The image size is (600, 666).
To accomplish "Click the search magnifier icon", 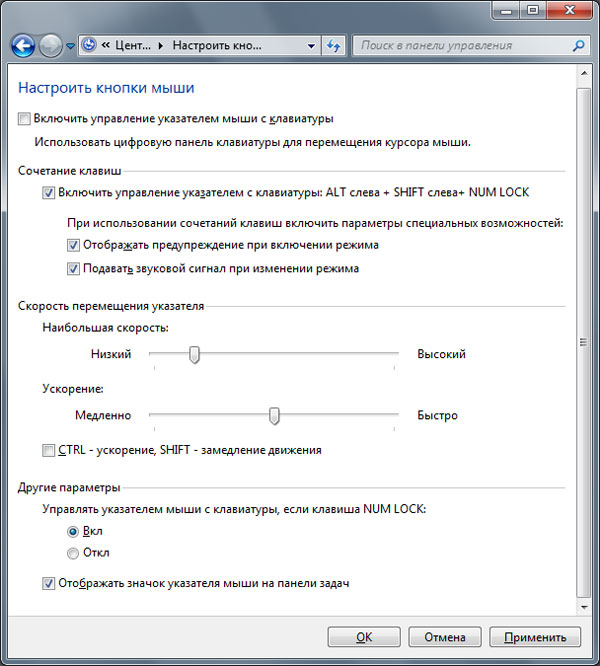I will [578, 45].
